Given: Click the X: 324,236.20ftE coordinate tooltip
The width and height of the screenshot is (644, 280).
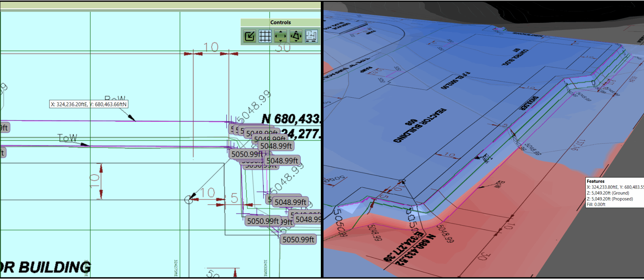Looking at the screenshot, I should coord(89,104).
